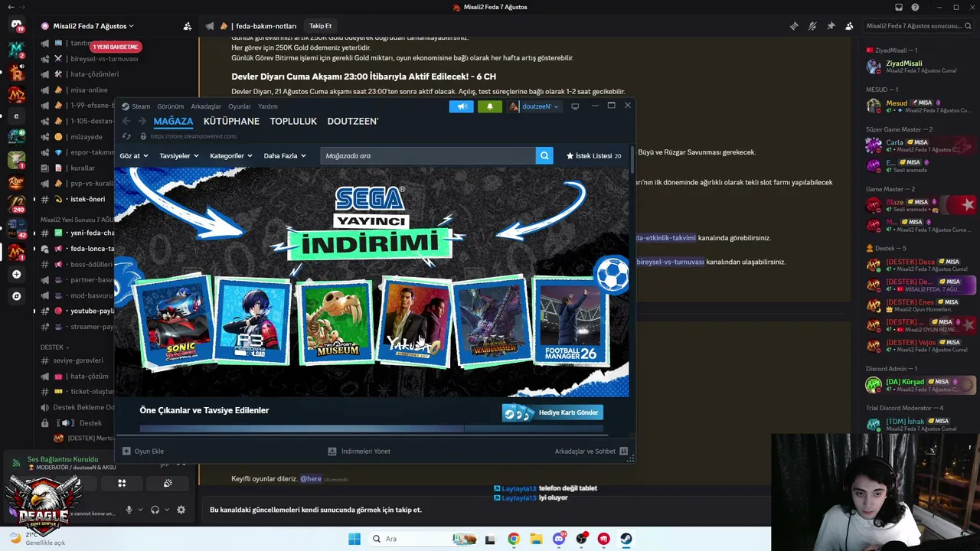Open Discord threads icon in channel header
The height and width of the screenshot is (551, 980).
794,26
